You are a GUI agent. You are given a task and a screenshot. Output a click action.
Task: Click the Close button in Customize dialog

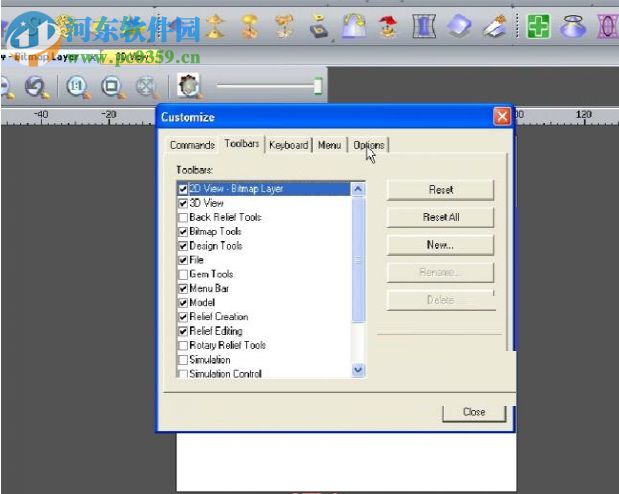coord(474,412)
